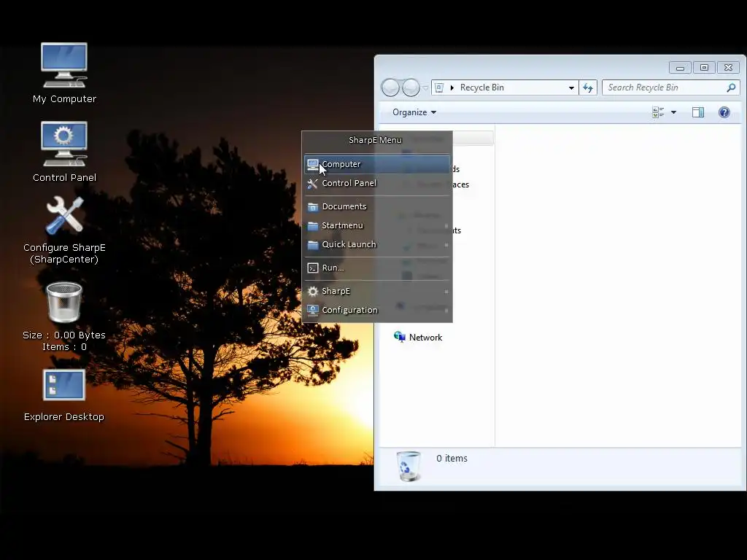Screen dimensions: 747x560
Task: Open the Startmenu submenu entry
Action: [377, 226]
